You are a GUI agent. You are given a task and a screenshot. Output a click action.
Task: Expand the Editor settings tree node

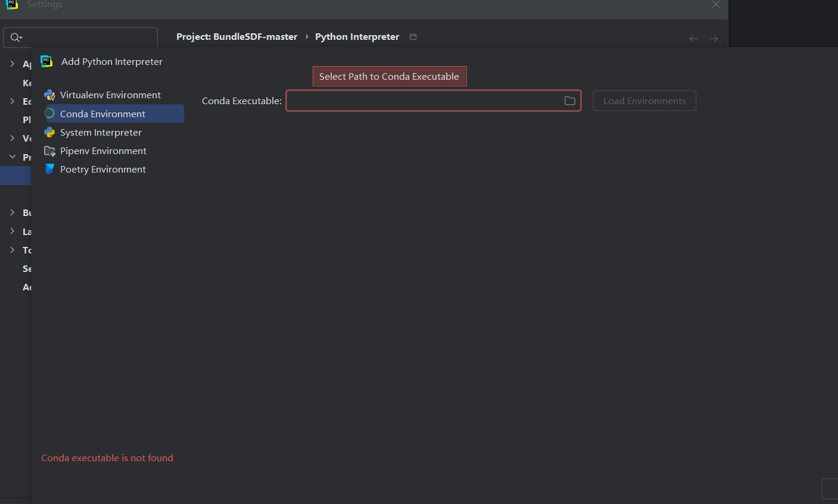tap(12, 101)
